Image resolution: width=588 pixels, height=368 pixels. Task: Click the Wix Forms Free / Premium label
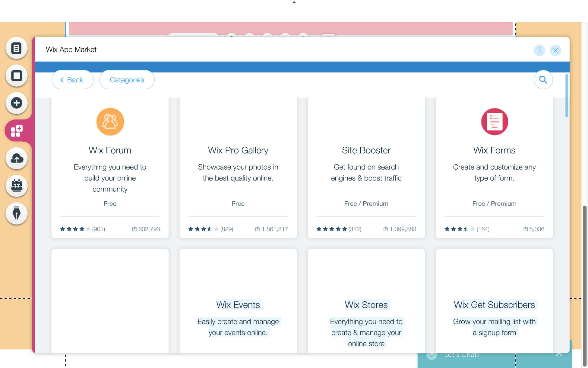494,203
